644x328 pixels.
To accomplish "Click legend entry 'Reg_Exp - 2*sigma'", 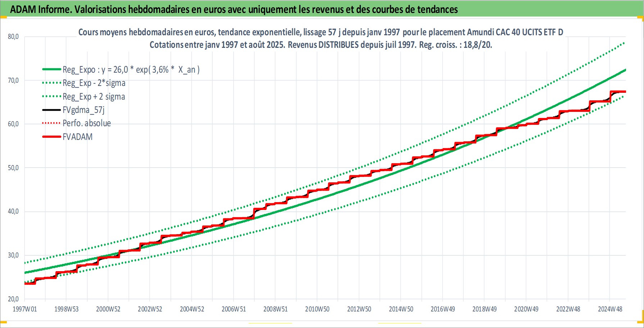I will [x=94, y=83].
